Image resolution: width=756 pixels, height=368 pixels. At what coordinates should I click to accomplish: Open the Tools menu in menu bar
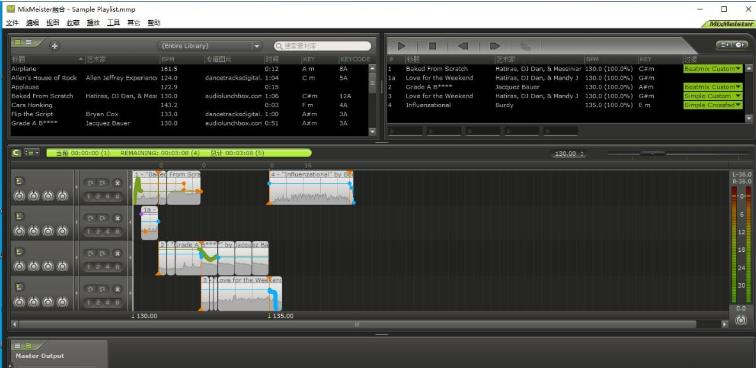[113, 23]
